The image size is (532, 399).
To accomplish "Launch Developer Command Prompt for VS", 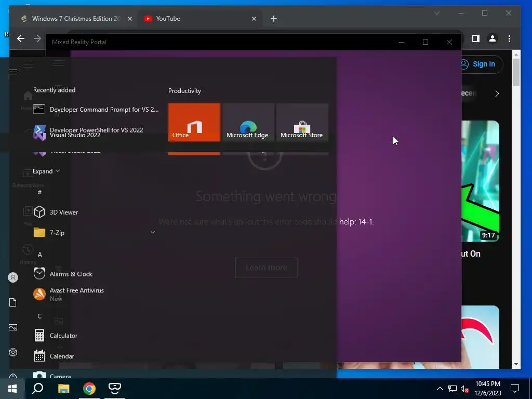I will tap(96, 109).
